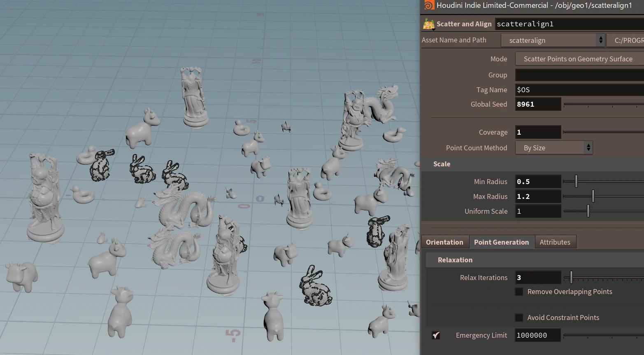Click the Global Seed value 8961
The height and width of the screenshot is (355, 644).
[538, 104]
